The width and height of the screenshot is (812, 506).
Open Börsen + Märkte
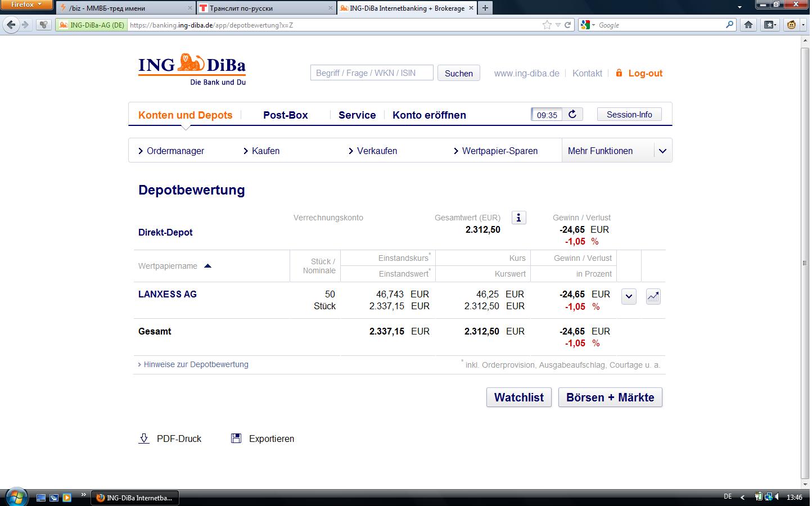click(610, 397)
